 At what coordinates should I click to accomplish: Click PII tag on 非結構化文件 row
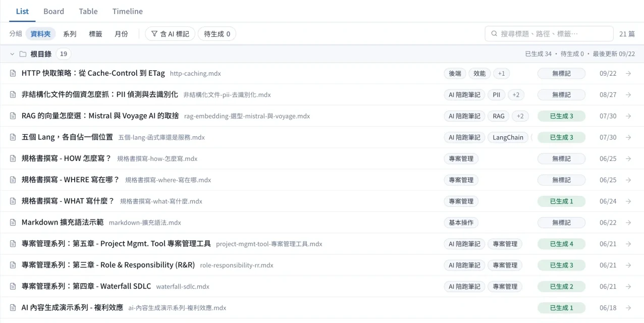[x=496, y=95]
